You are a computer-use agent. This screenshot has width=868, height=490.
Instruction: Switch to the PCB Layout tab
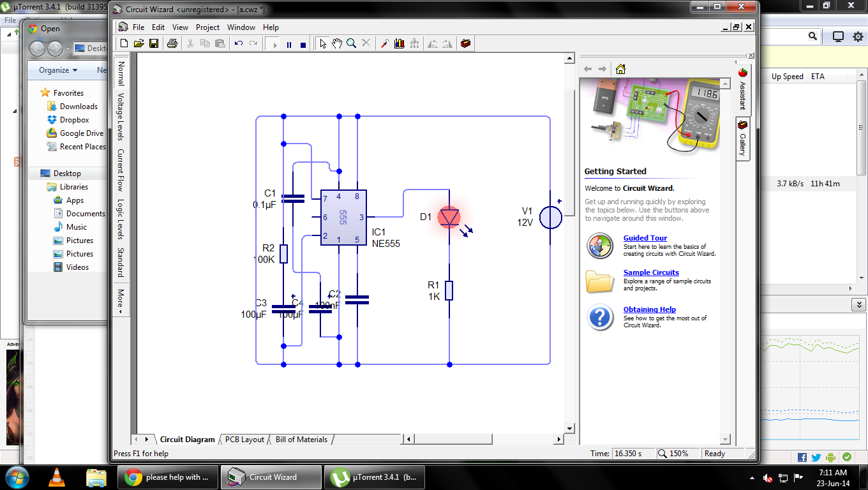coord(244,440)
